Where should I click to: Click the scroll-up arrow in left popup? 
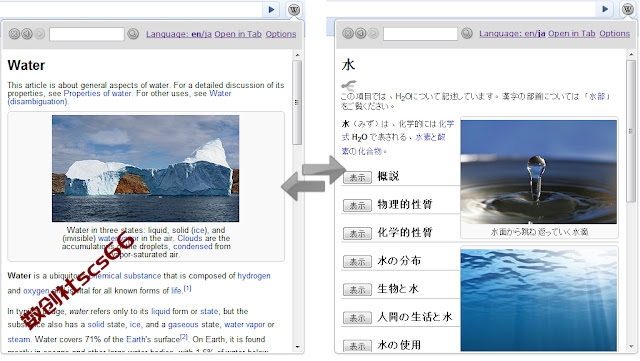(298, 55)
